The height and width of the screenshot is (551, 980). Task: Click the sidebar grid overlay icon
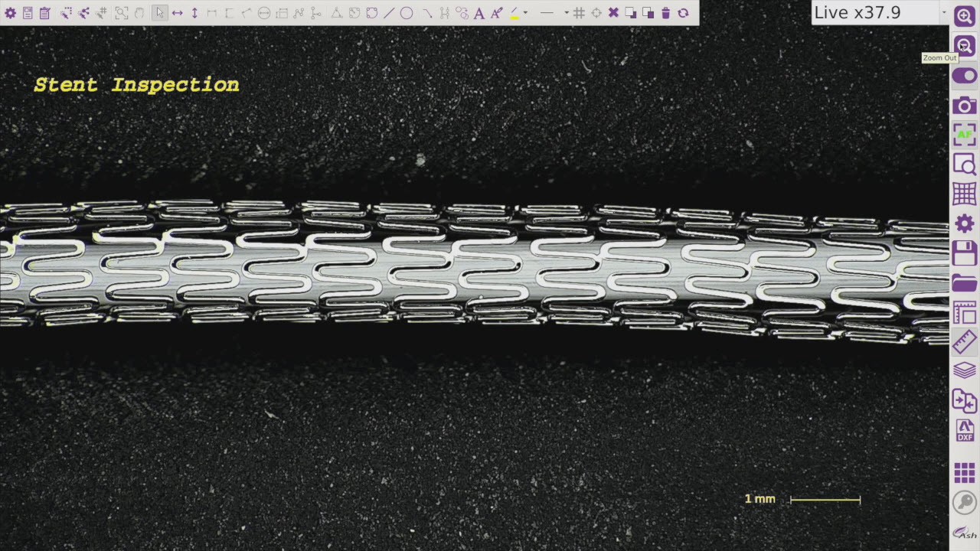[965, 194]
